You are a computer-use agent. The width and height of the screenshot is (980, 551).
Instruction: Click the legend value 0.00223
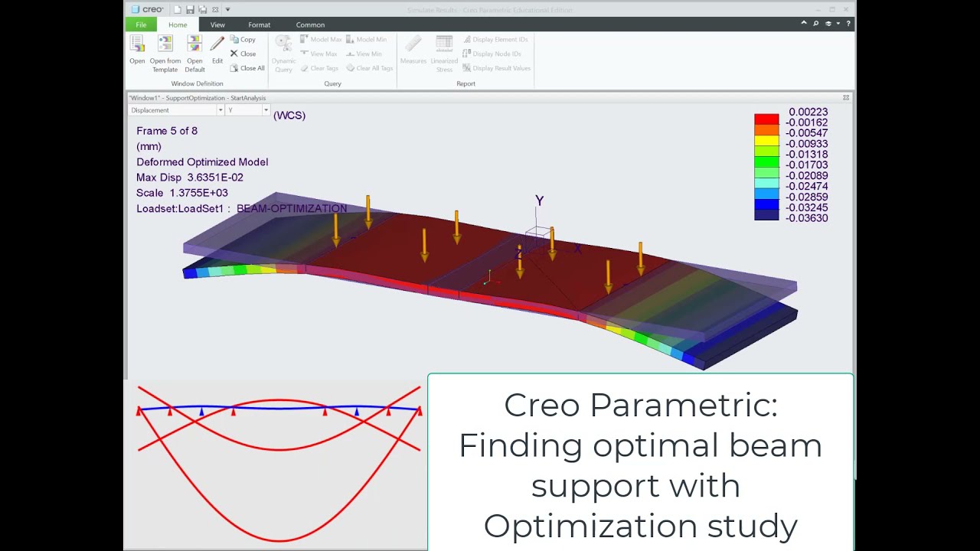point(809,112)
